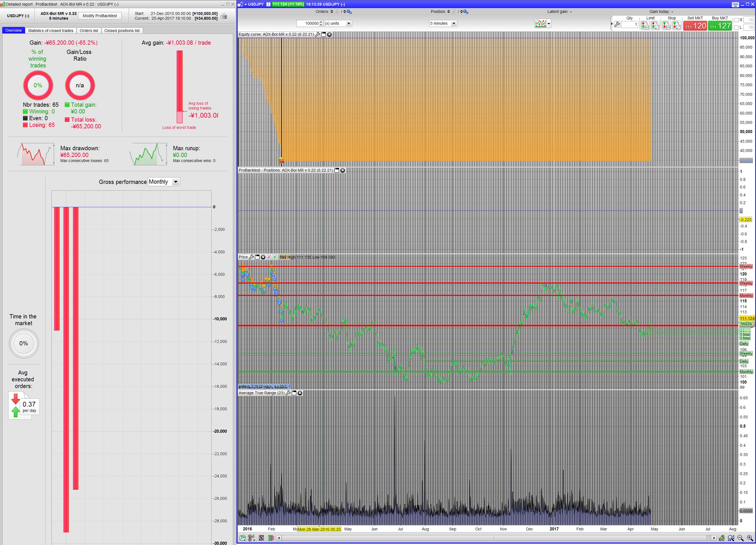Open the 5 minutes timeframe dropdown
Image resolution: width=756 pixels, height=545 pixels.
coord(454,24)
